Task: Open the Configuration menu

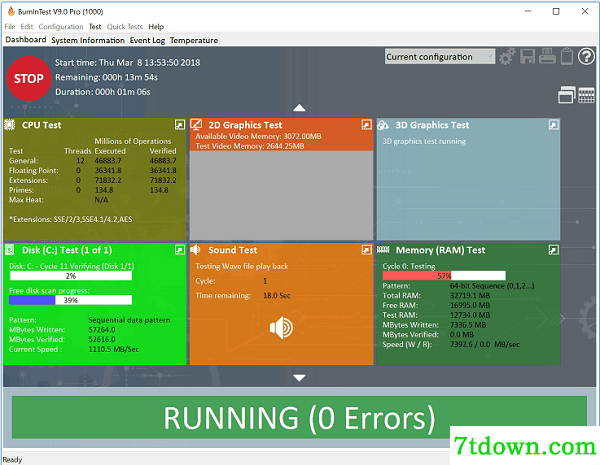Action: click(60, 27)
